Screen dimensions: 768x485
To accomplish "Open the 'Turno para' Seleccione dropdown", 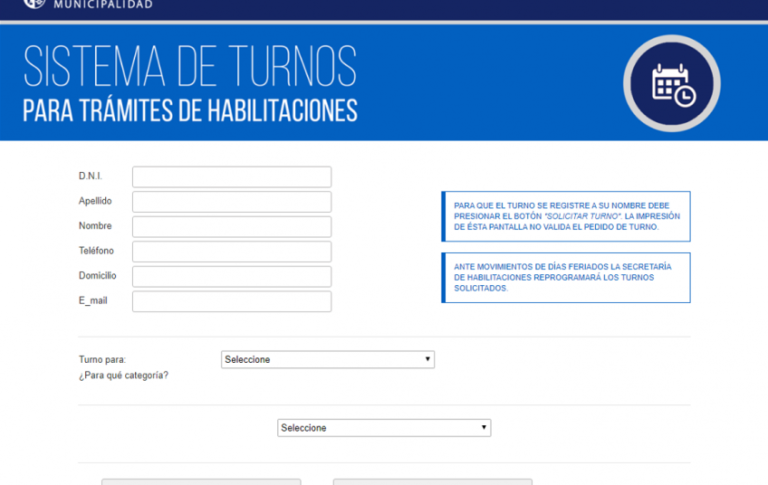I will [327, 360].
